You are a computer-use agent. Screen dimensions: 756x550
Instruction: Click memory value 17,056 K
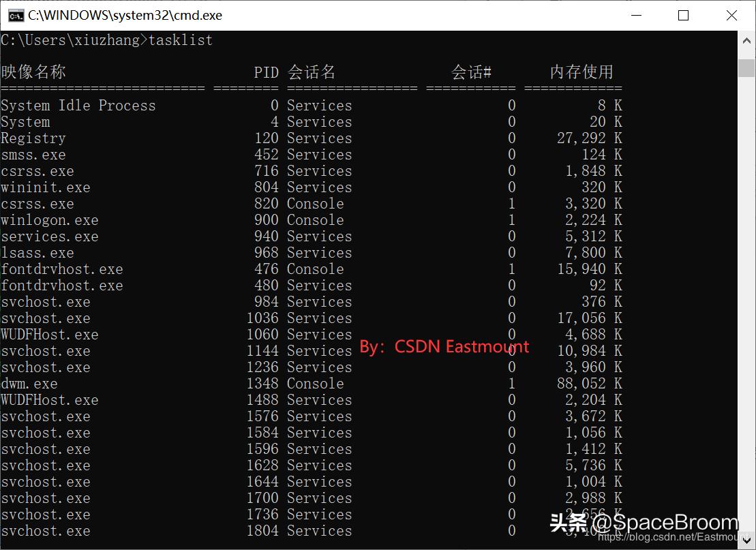pos(590,319)
